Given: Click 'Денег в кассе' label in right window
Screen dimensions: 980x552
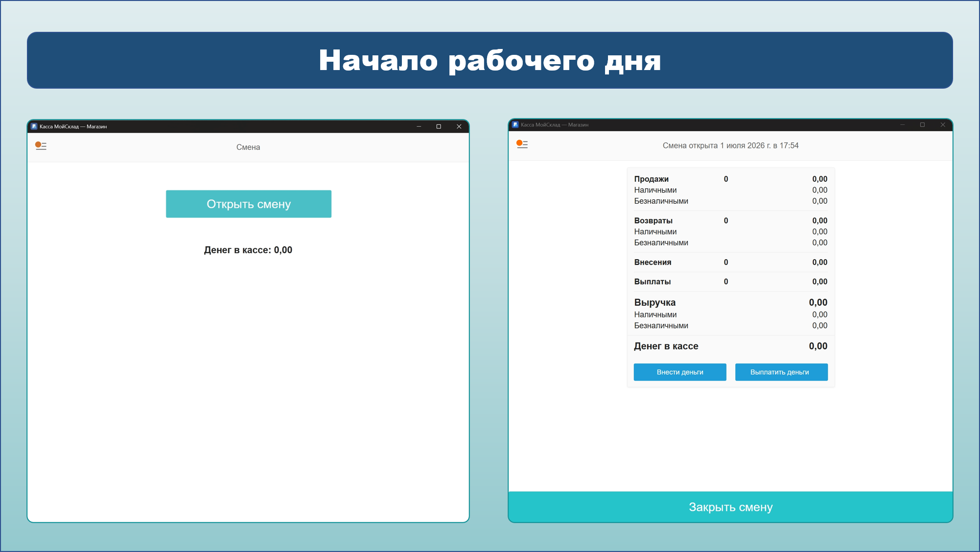Looking at the screenshot, I should pos(666,346).
